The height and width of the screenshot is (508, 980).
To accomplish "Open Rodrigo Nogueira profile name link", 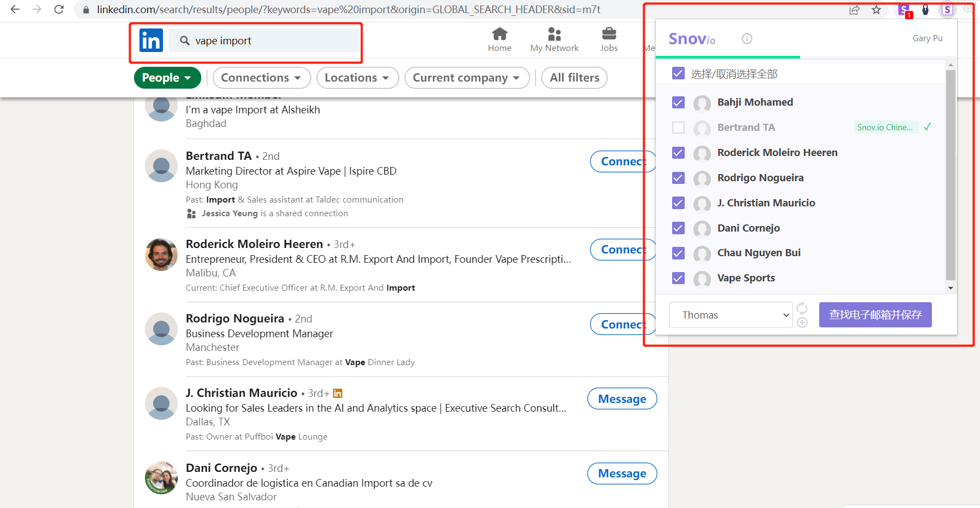I will 235,319.
